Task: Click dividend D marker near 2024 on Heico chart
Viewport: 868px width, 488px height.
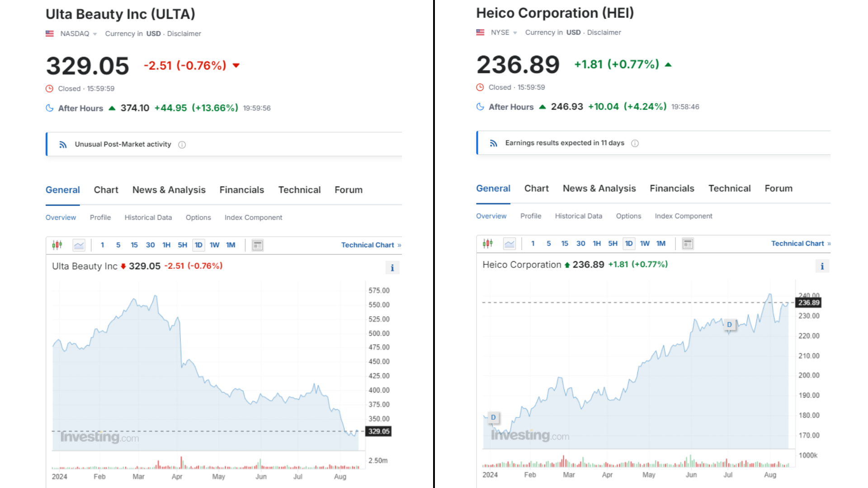Action: pos(493,418)
